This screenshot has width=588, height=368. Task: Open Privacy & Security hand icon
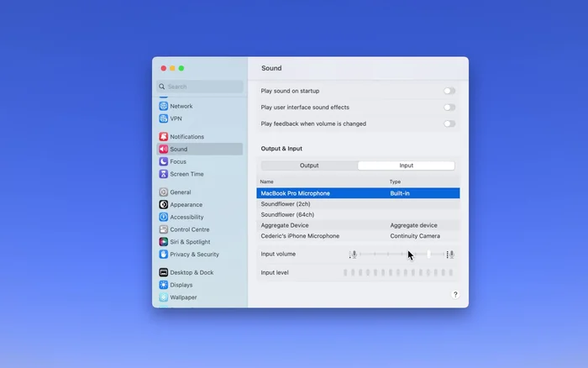(x=164, y=254)
